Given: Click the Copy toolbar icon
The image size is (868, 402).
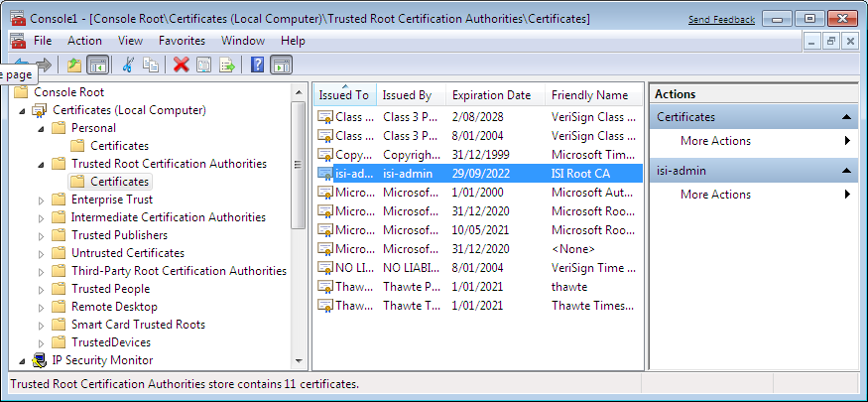Looking at the screenshot, I should point(151,65).
